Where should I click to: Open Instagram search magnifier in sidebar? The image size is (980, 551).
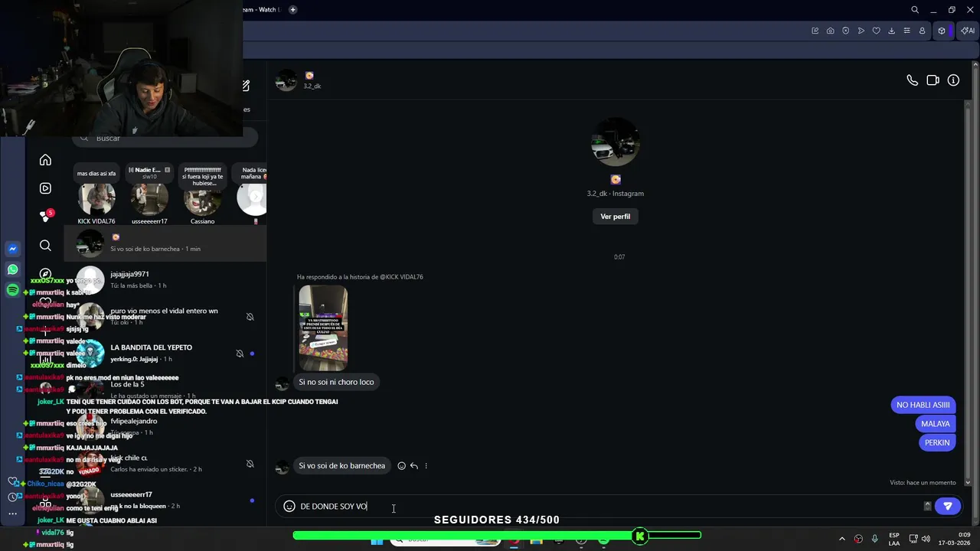45,246
